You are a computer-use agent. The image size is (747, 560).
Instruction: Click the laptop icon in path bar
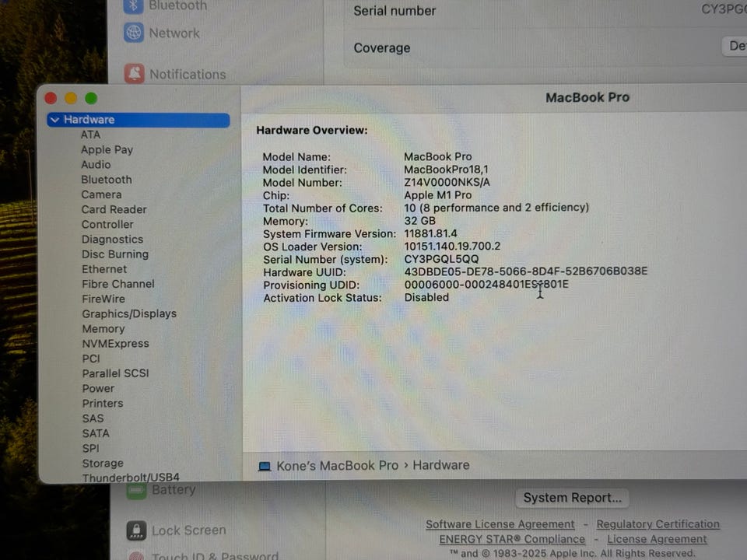point(265,466)
